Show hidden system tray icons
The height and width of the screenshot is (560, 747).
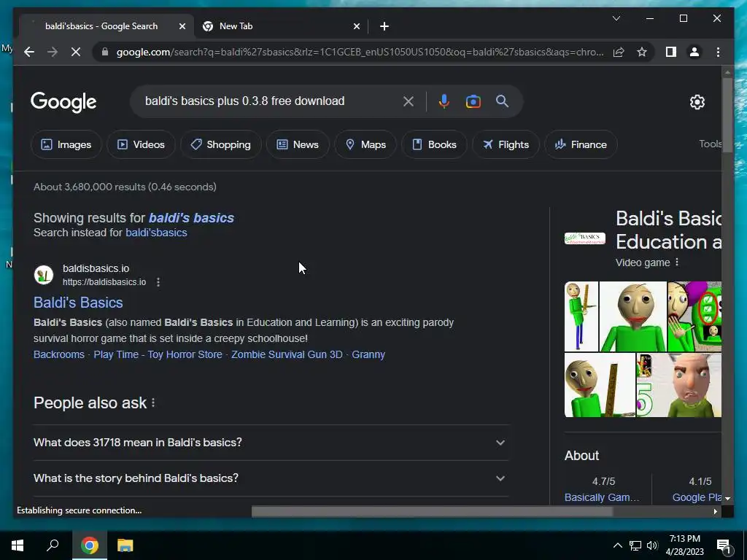[617, 545]
